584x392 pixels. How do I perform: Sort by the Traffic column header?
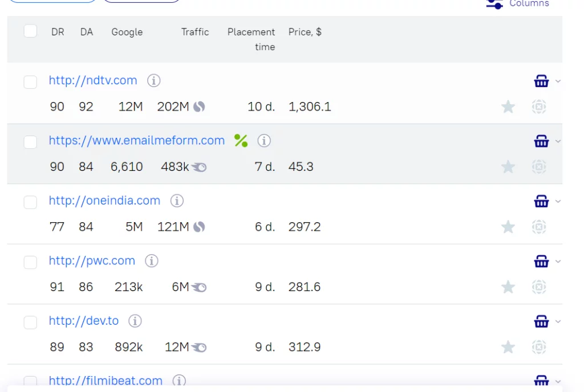(x=195, y=32)
